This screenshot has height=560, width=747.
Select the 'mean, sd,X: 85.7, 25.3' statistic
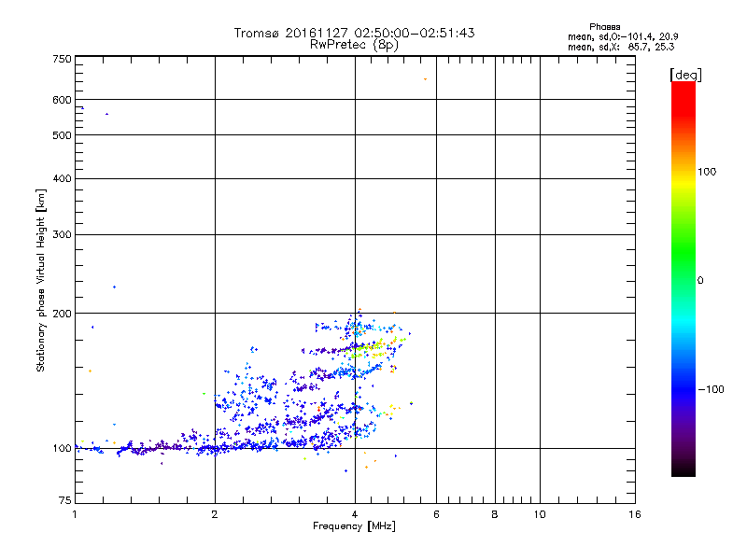621,47
